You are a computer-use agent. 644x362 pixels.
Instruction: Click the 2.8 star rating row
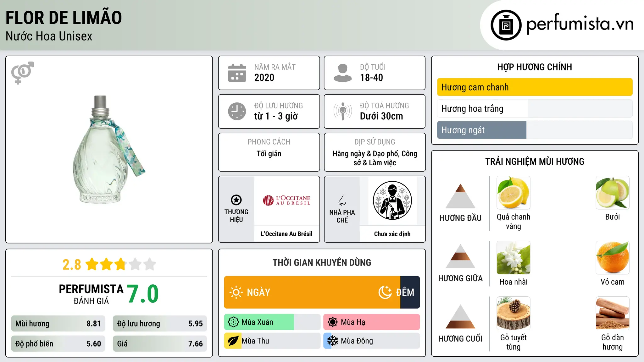click(x=109, y=264)
